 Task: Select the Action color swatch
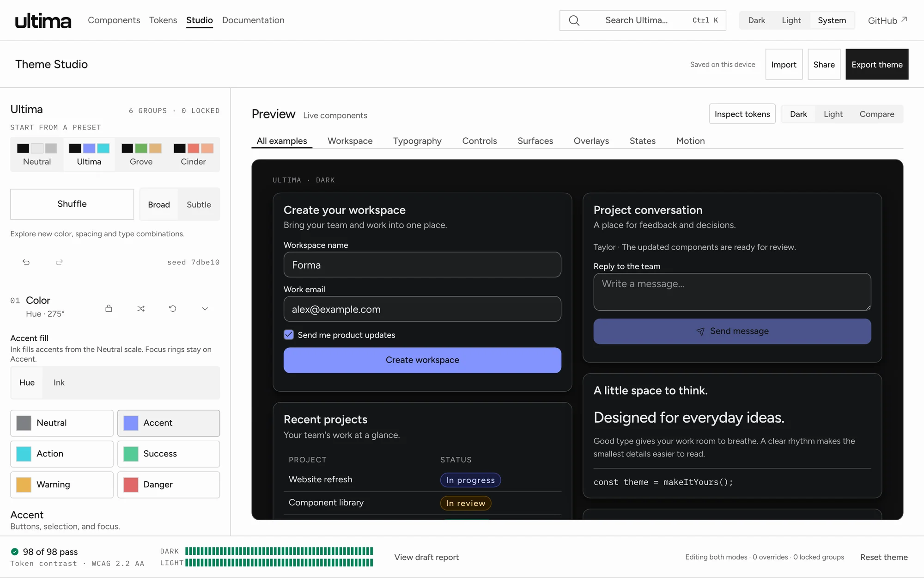click(x=62, y=454)
